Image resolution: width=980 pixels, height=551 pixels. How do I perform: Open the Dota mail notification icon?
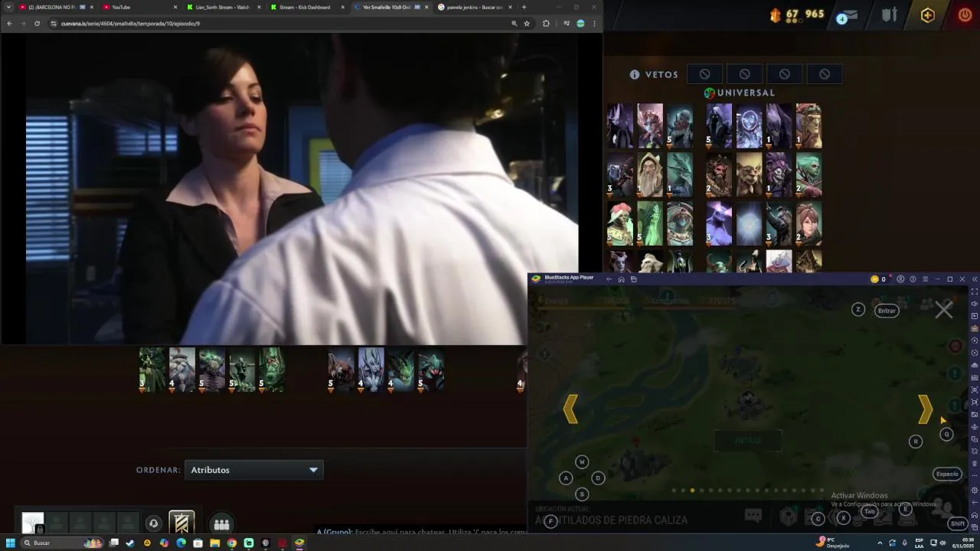(846, 16)
